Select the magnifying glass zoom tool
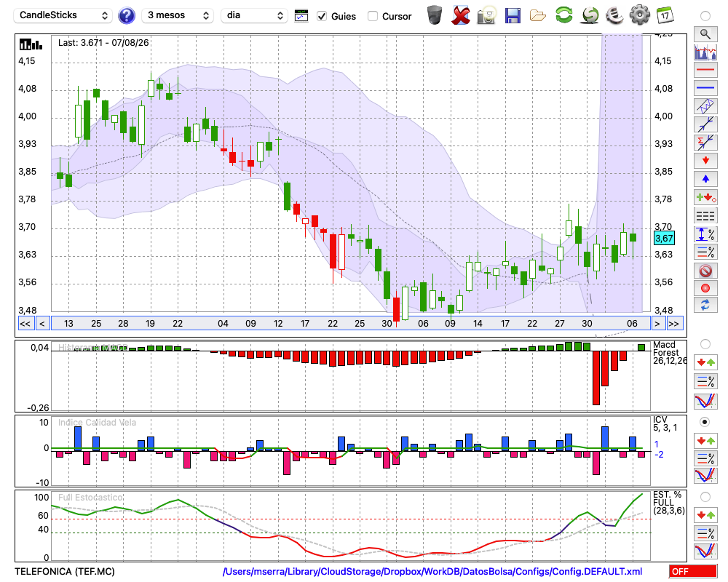The image size is (728, 582). 705,34
